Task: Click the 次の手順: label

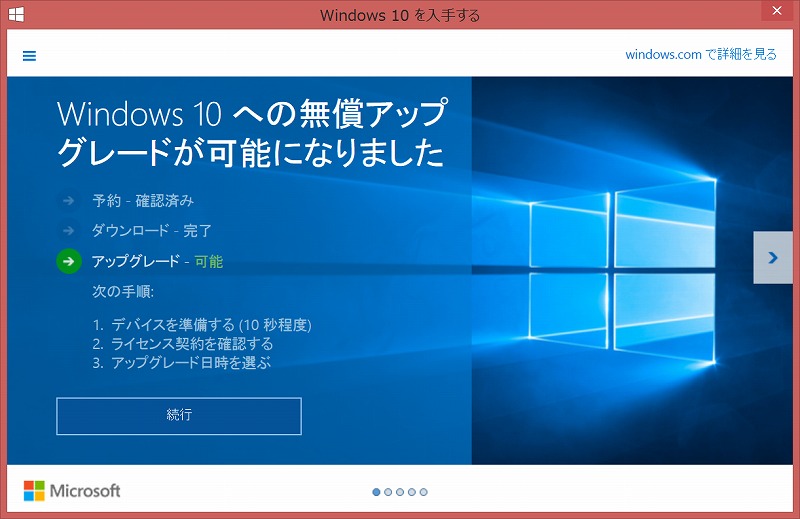Action: 123,291
